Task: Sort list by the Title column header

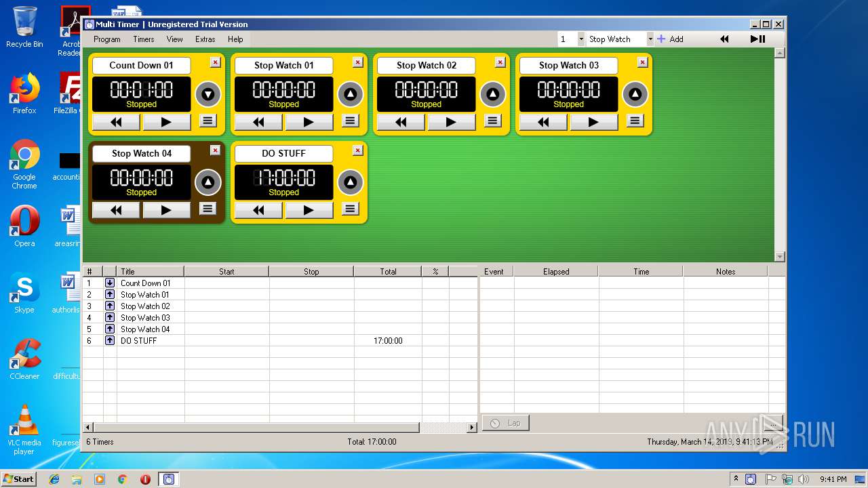Action: 151,272
